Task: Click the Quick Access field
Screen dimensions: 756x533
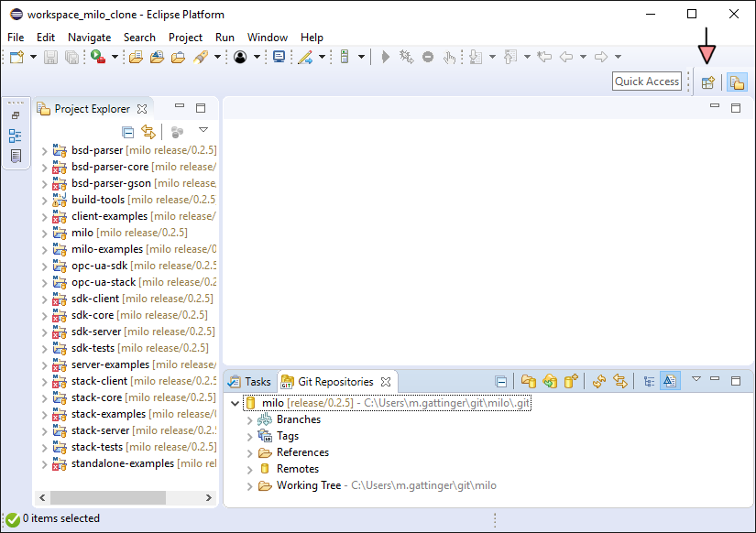Action: [647, 82]
